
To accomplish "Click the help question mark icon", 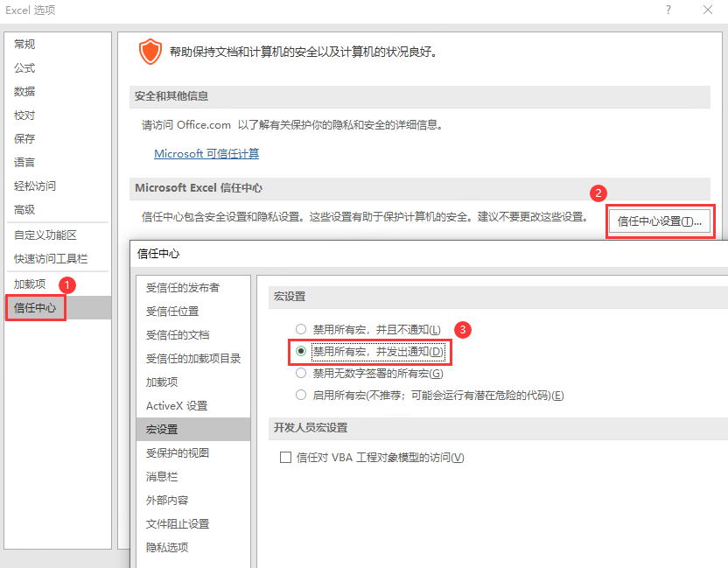I will pos(668,10).
